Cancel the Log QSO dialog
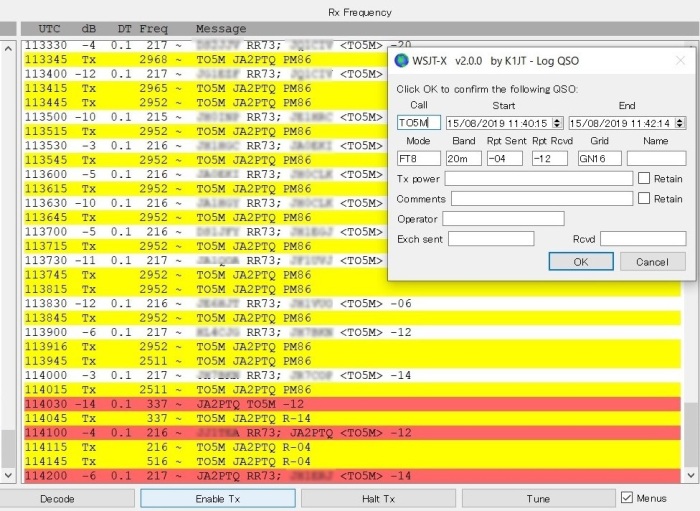The image size is (700, 511). tap(652, 262)
